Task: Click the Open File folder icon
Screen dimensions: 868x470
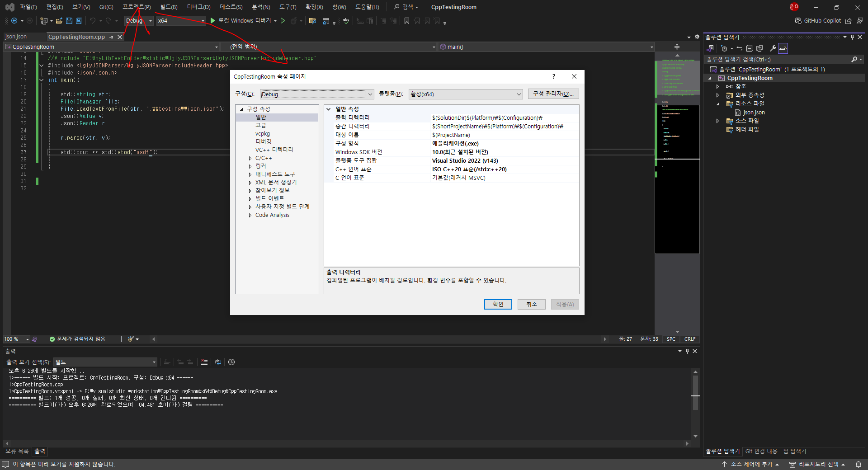Action: point(59,21)
